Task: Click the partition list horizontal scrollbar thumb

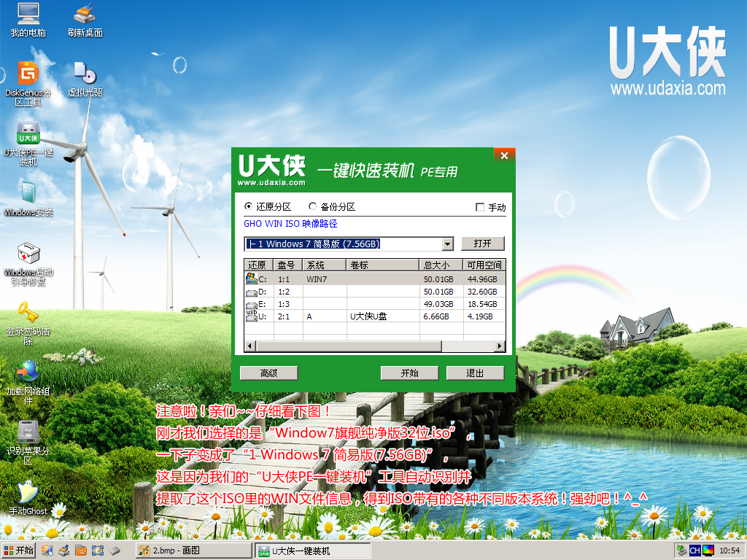Action: point(349,346)
